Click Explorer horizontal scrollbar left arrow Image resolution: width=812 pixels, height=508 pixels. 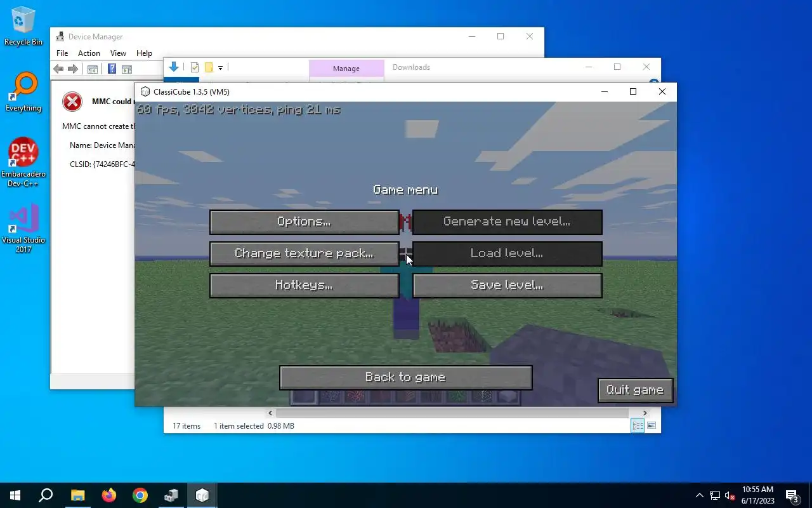[x=270, y=413]
